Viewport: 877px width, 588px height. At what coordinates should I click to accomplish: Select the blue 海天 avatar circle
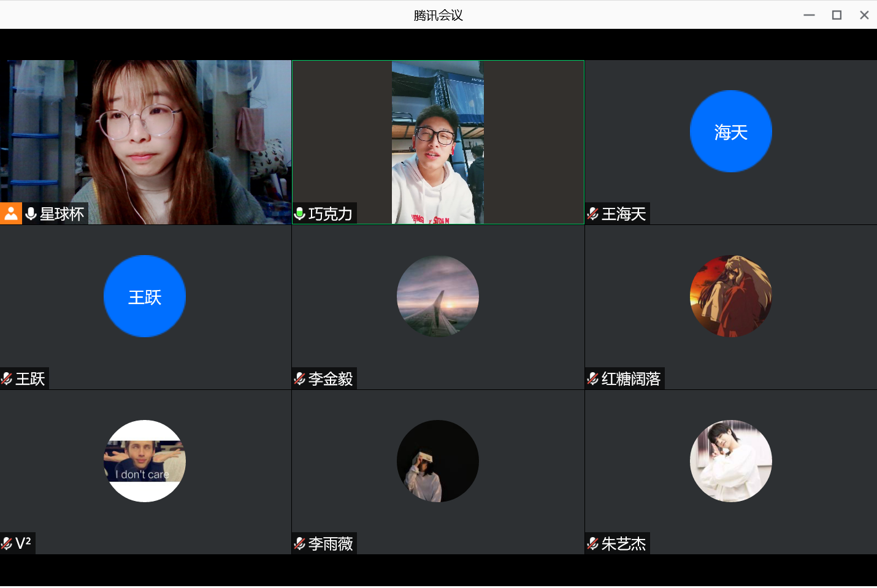pyautogui.click(x=730, y=131)
